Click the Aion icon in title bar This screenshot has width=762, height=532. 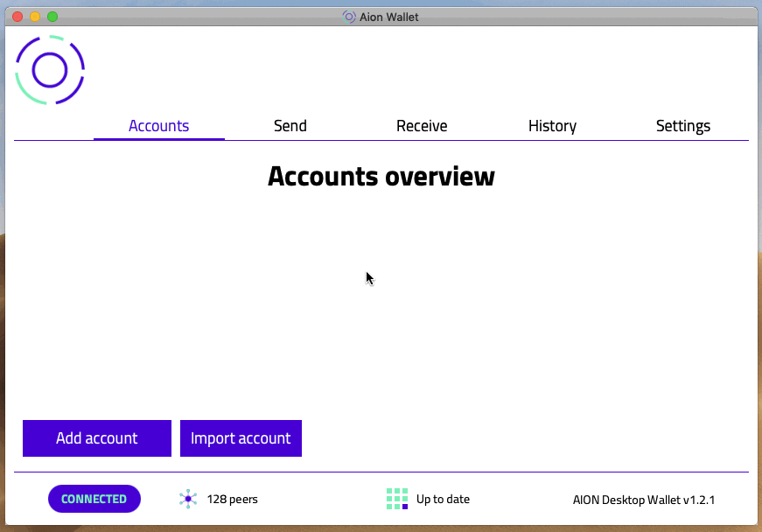(349, 17)
